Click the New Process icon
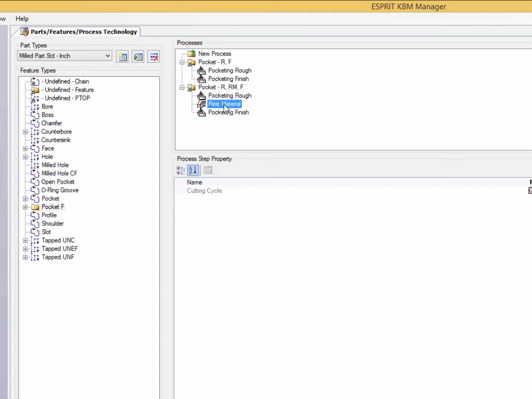Image resolution: width=532 pixels, height=399 pixels. coord(191,53)
